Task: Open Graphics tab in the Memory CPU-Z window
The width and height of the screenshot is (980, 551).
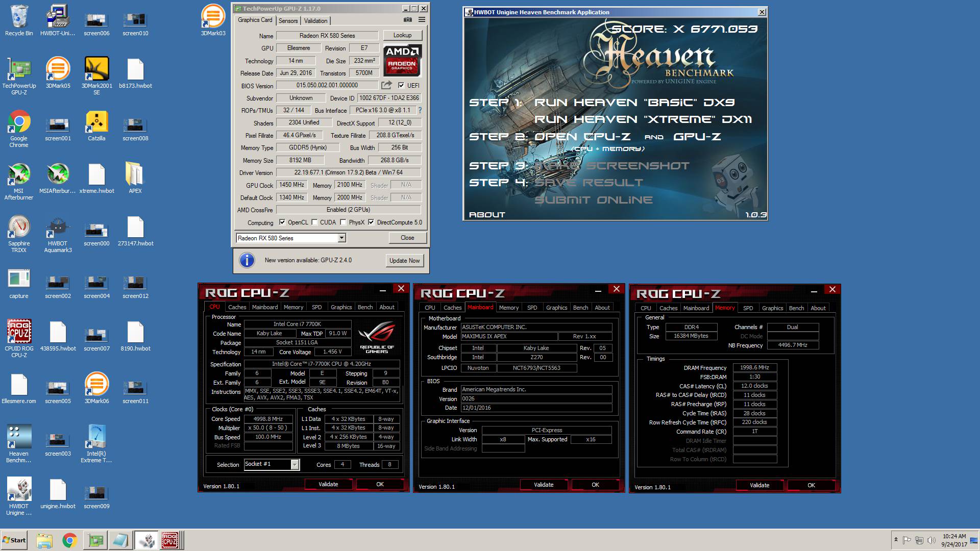Action: pyautogui.click(x=772, y=308)
